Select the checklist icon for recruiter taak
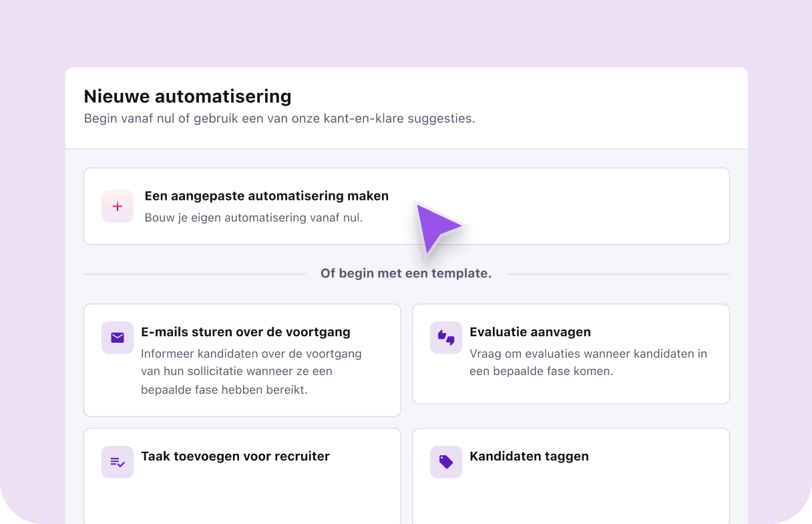 (118, 462)
